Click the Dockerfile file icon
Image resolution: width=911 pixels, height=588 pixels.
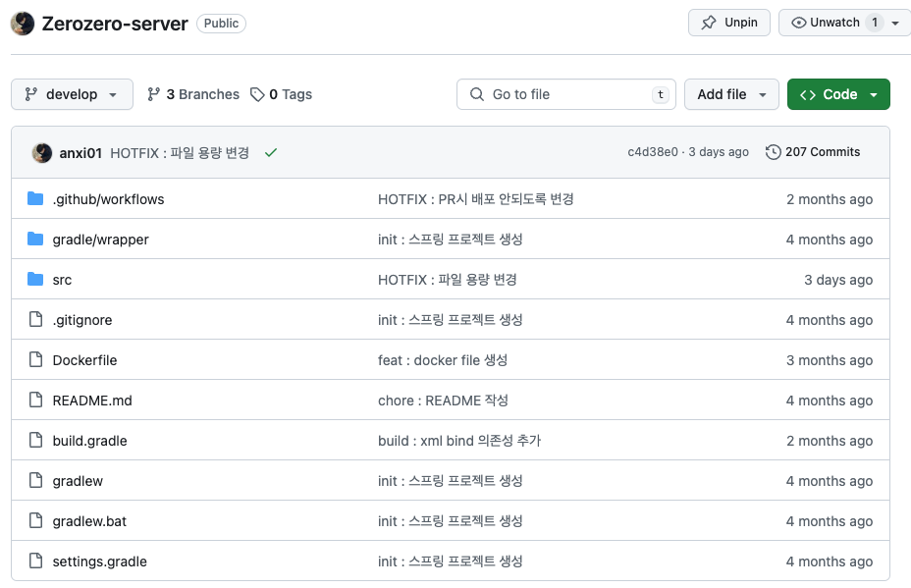tap(36, 359)
